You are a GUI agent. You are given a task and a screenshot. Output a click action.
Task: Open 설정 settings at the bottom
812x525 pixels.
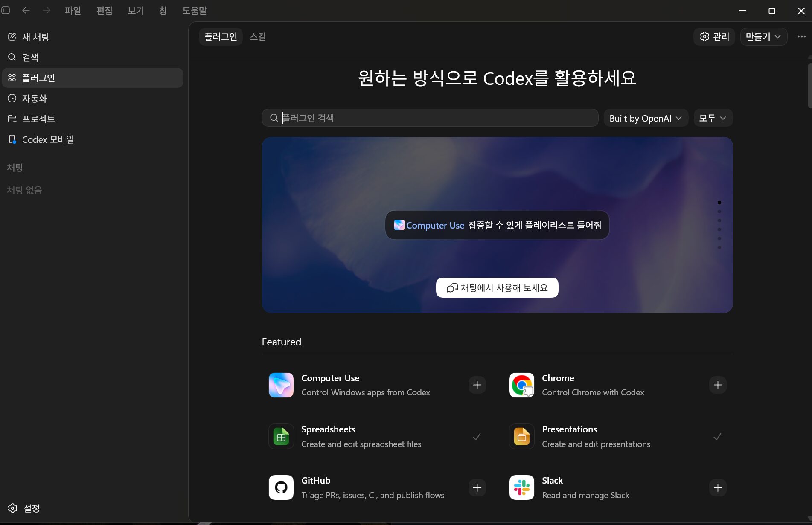click(24, 508)
